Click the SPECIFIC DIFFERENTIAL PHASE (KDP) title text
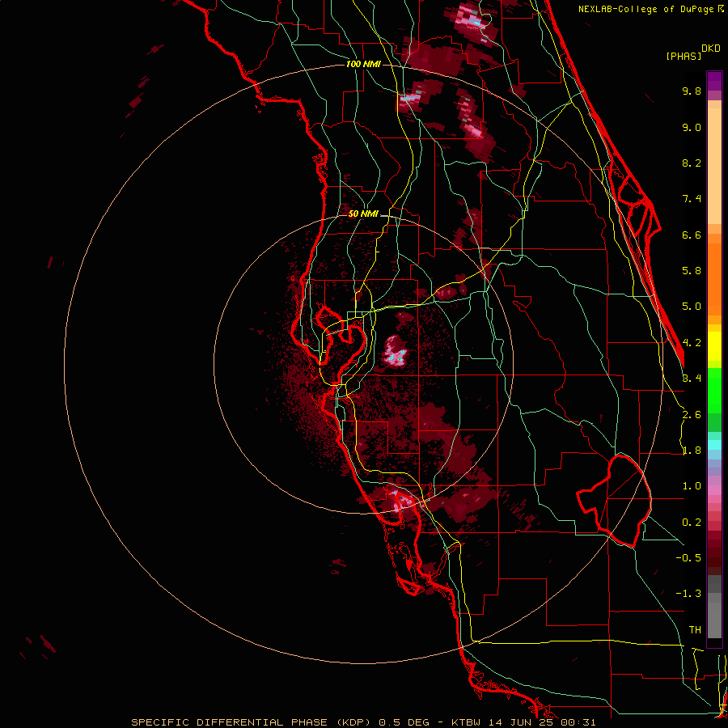The height and width of the screenshot is (728, 728). pos(252,722)
